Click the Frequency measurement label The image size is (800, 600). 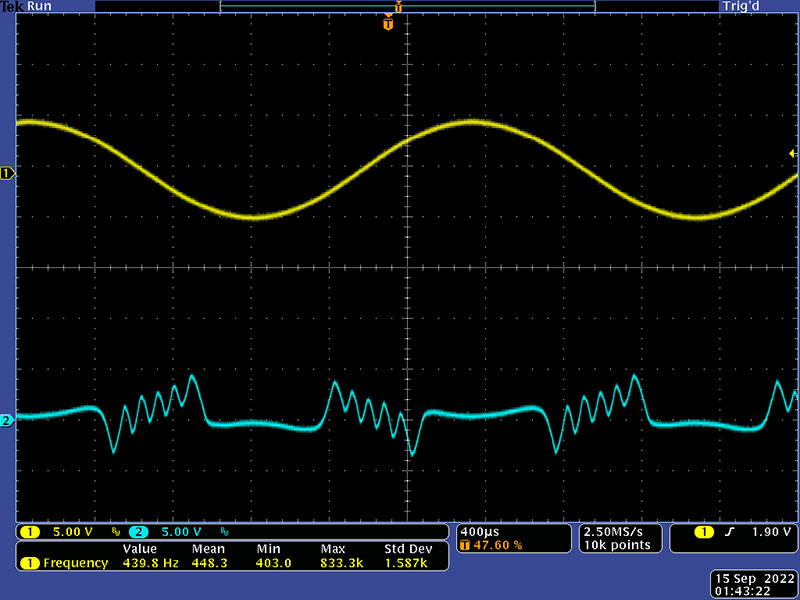click(76, 563)
